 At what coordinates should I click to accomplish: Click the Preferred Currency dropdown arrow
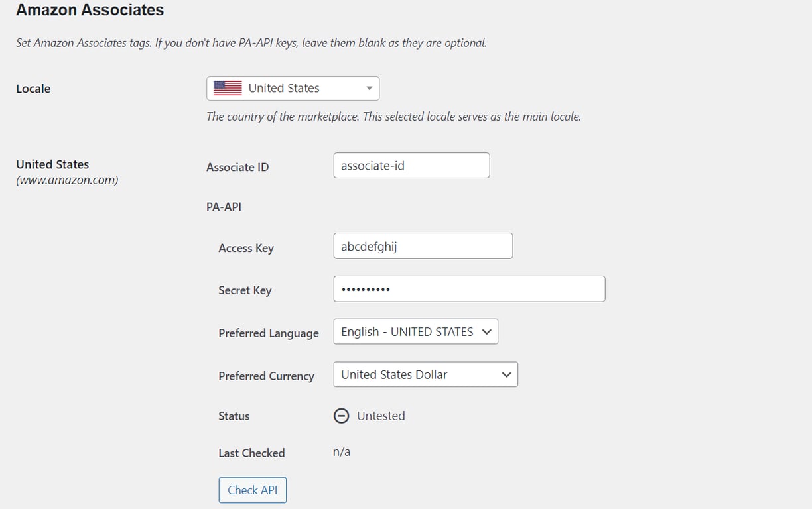pos(507,374)
